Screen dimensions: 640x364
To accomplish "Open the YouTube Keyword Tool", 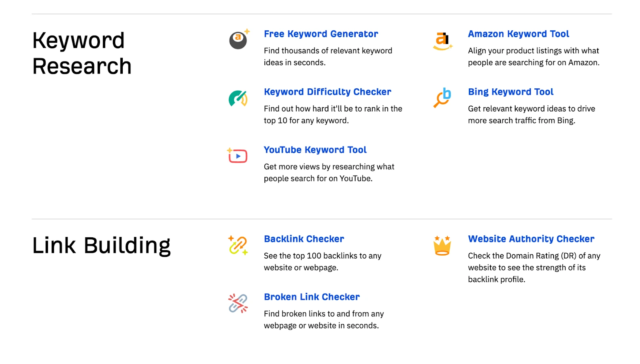I will (315, 150).
